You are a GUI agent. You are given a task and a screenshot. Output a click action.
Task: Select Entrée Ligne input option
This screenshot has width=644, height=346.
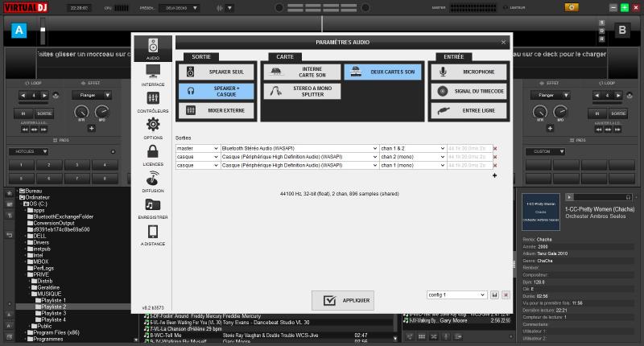(x=469, y=110)
